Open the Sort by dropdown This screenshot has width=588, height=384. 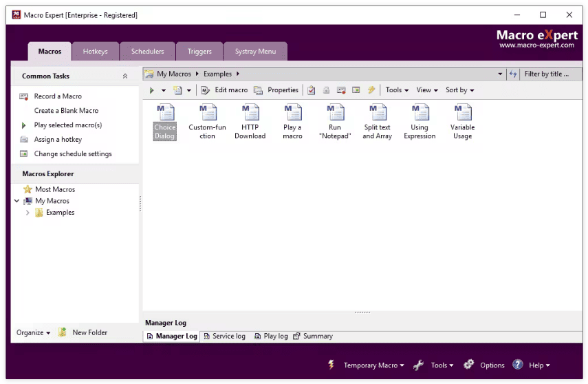coord(460,90)
